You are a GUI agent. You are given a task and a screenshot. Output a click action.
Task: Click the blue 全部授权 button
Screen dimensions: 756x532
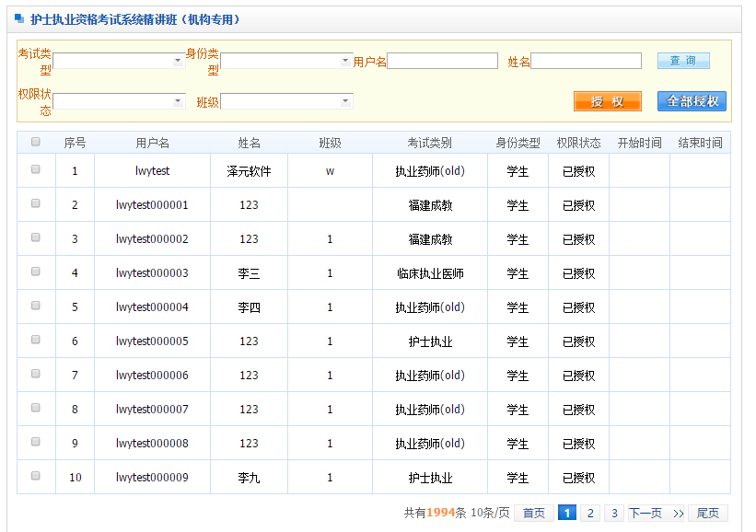click(x=692, y=101)
